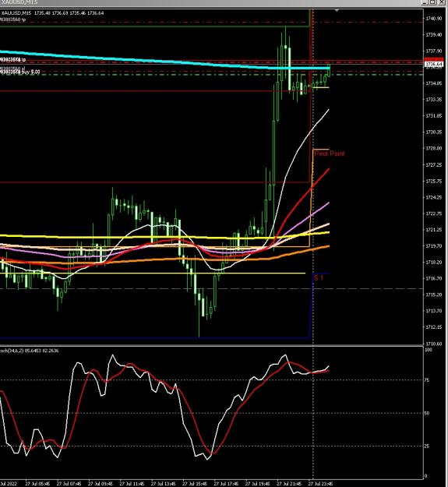Click the 25 level on stochastic scale
448x487 pixels.
tap(427, 446)
